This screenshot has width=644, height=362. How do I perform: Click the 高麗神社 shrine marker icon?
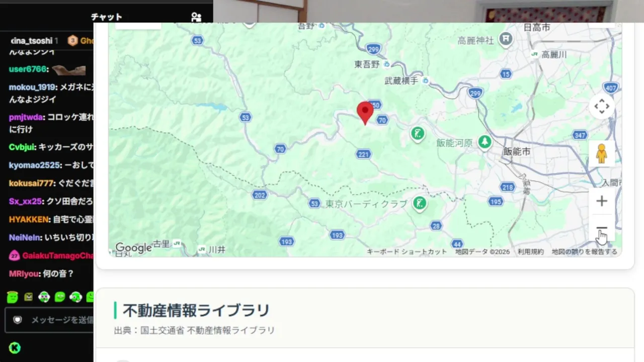(506, 39)
